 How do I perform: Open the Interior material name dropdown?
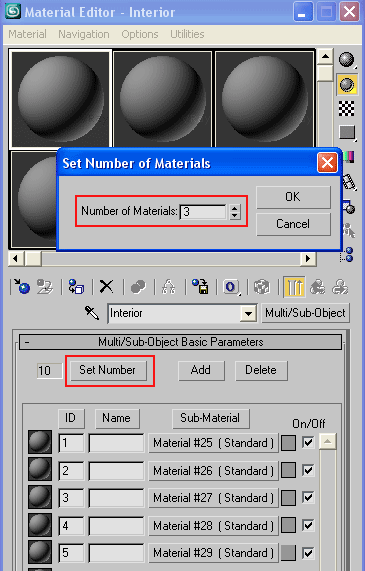click(248, 314)
